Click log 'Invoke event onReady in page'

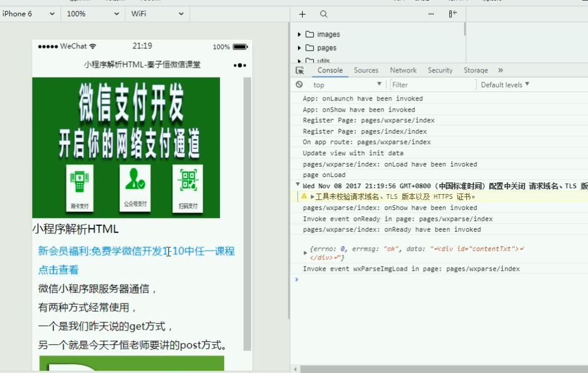(x=398, y=219)
